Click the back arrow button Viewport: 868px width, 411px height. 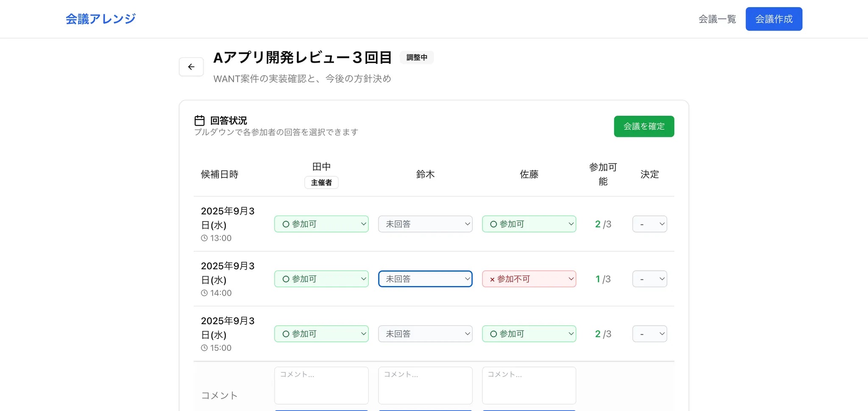click(191, 67)
